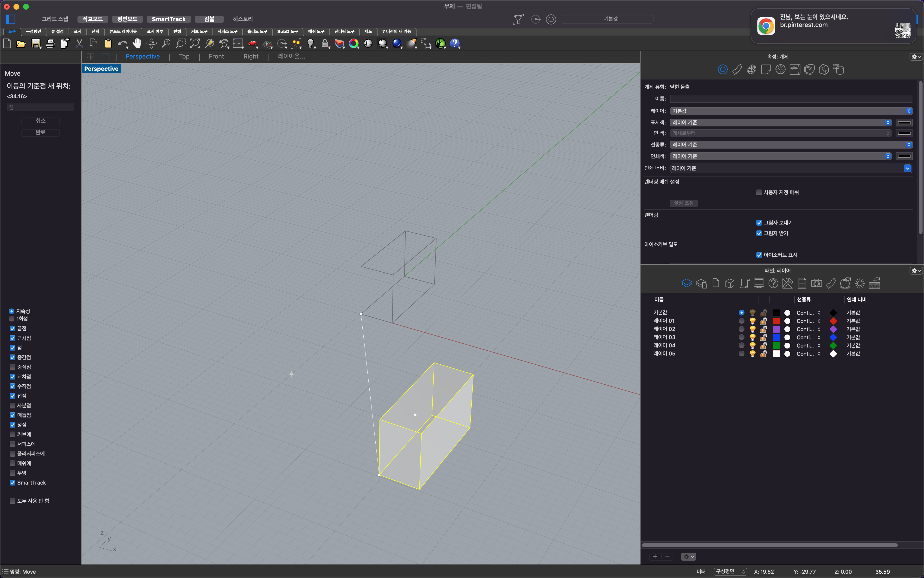Click the 취소 button
Image resolution: width=924 pixels, height=578 pixels.
click(x=40, y=121)
